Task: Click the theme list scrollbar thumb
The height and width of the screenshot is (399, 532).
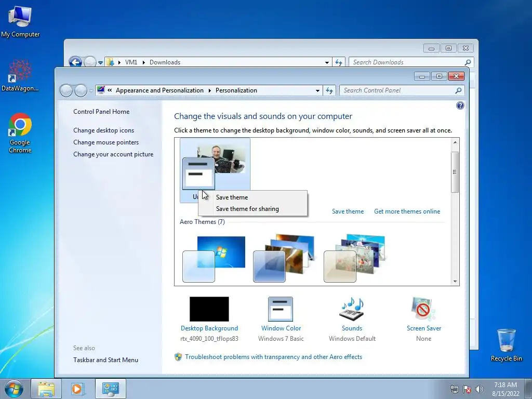Action: [x=455, y=172]
